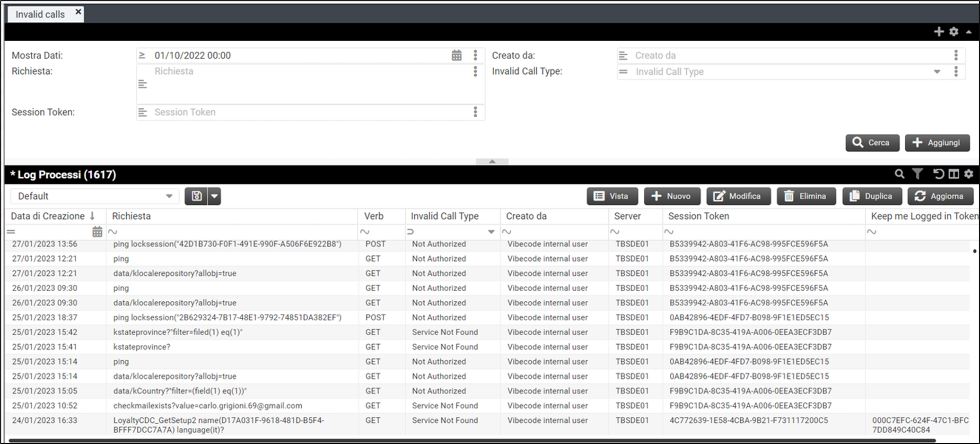Open three-dot menu for Richiesta field
This screenshot has height=444, width=980.
[475, 71]
